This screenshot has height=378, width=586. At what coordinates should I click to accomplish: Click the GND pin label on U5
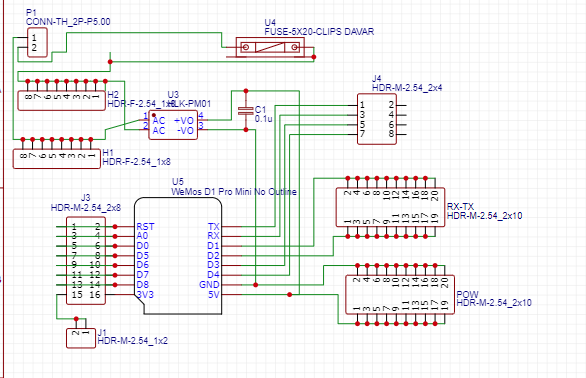[x=209, y=285]
